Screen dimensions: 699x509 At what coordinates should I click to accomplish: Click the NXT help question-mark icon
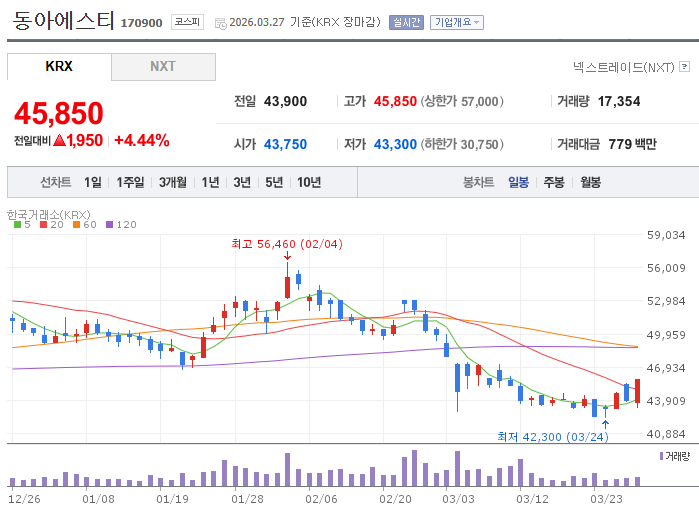pos(685,67)
